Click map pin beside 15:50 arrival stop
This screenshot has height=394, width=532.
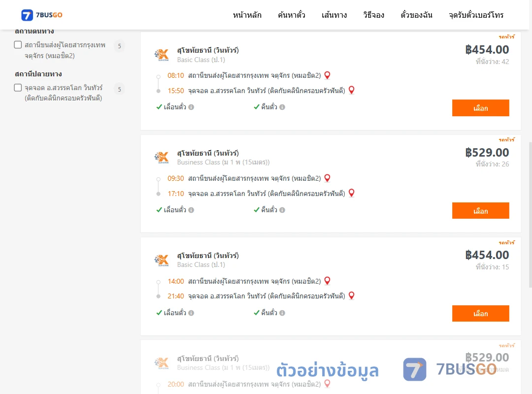tap(352, 90)
